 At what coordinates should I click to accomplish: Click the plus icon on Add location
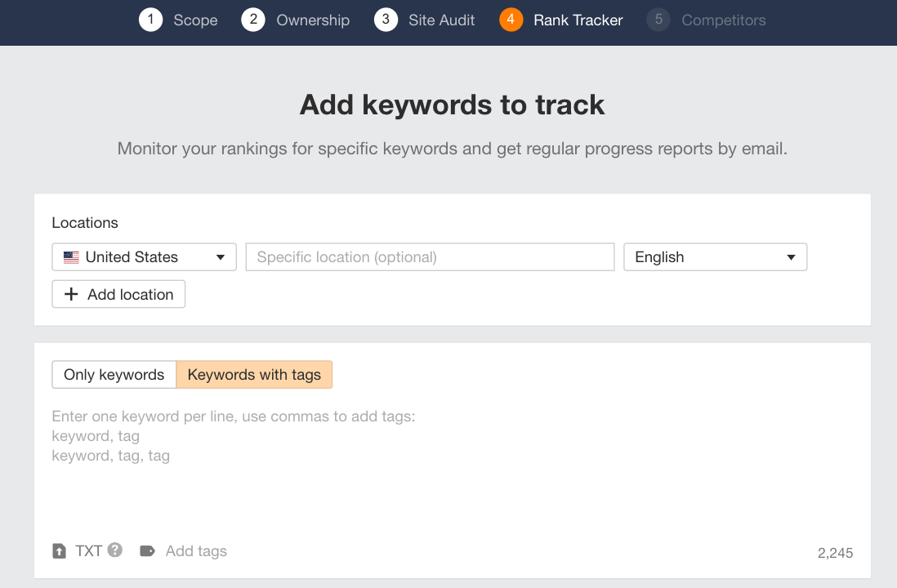72,294
